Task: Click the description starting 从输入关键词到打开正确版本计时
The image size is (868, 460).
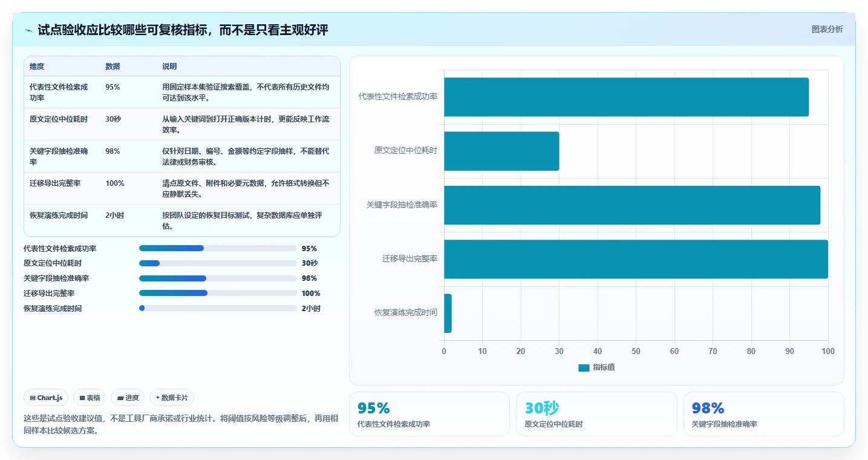Action: [x=246, y=125]
